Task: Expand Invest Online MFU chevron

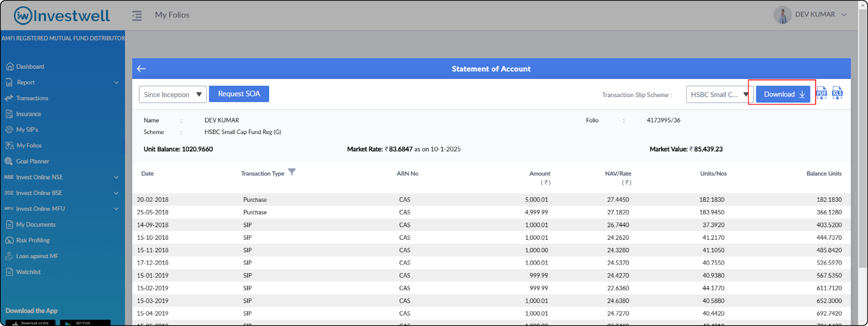Action: coord(116,209)
